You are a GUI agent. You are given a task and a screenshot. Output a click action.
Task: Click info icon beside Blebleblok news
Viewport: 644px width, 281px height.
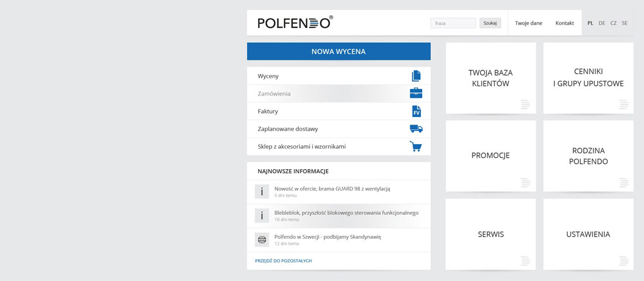tap(262, 215)
